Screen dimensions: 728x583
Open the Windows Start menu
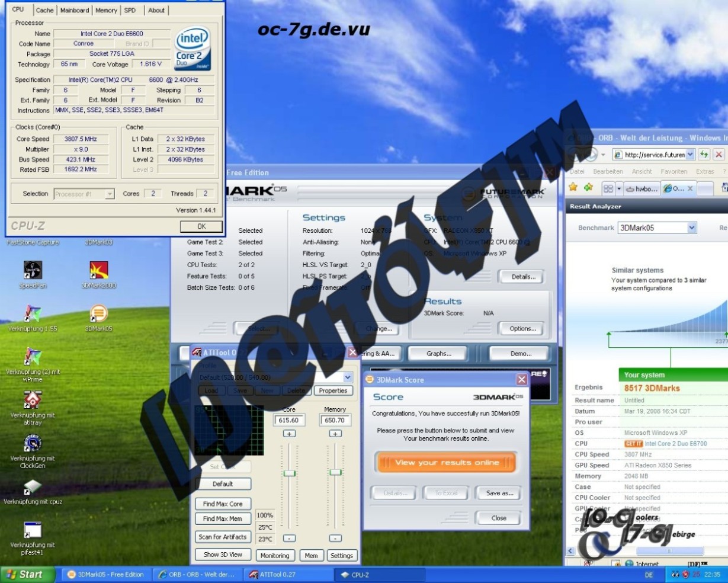(x=28, y=574)
